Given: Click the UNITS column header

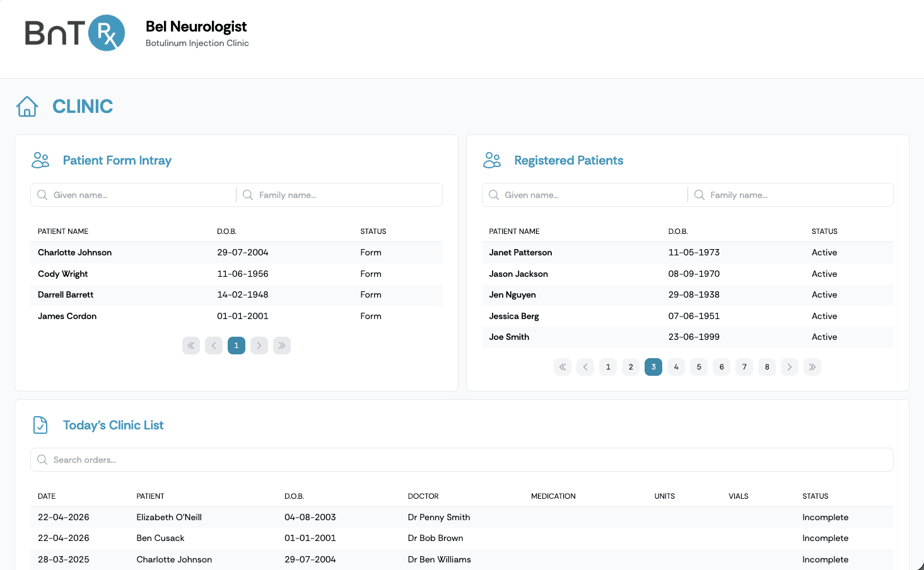Looking at the screenshot, I should pyautogui.click(x=665, y=496).
